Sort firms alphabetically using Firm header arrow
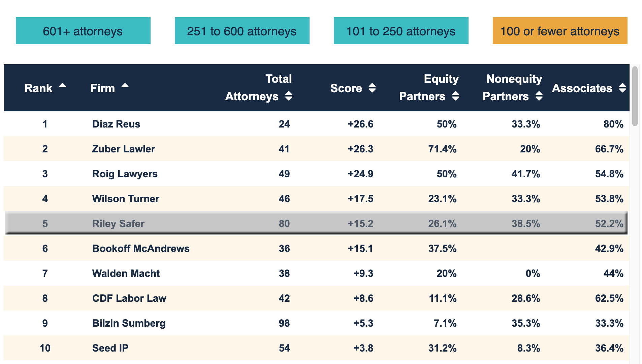 [125, 85]
